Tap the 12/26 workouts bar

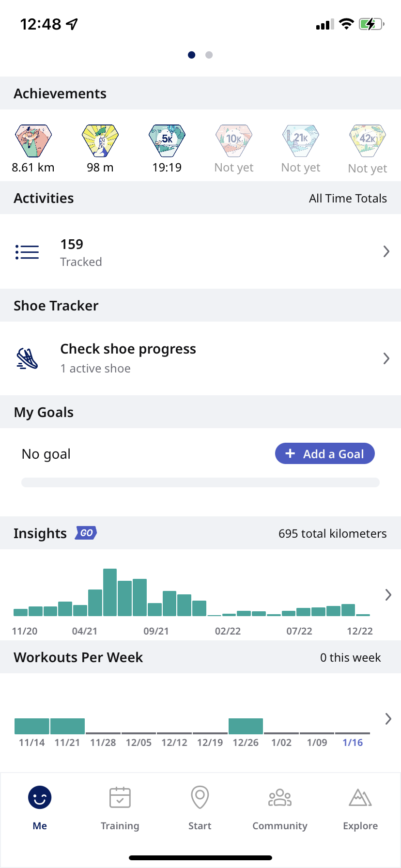click(246, 726)
